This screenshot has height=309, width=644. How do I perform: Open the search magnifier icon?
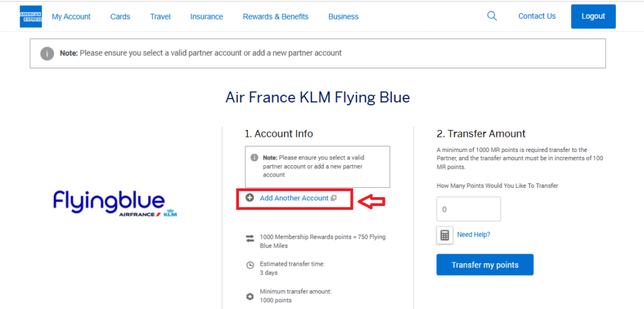tap(492, 16)
